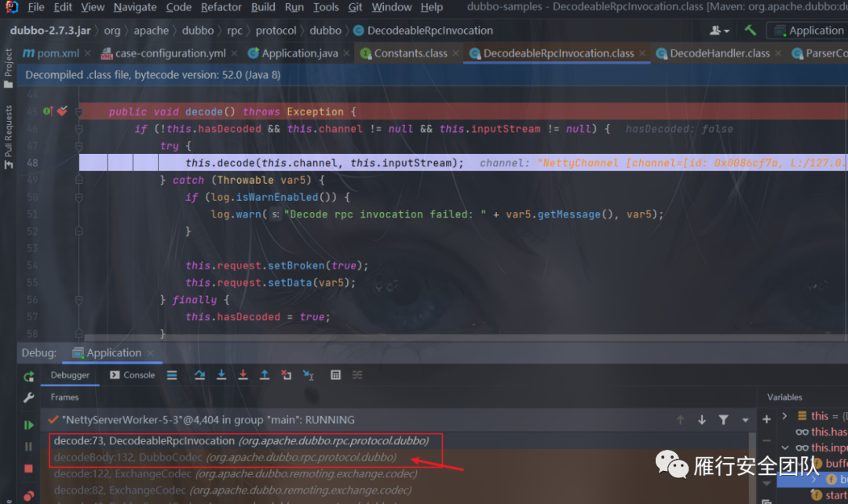Go to next frame down arrow
Screen dimensions: 848x504
(701, 420)
